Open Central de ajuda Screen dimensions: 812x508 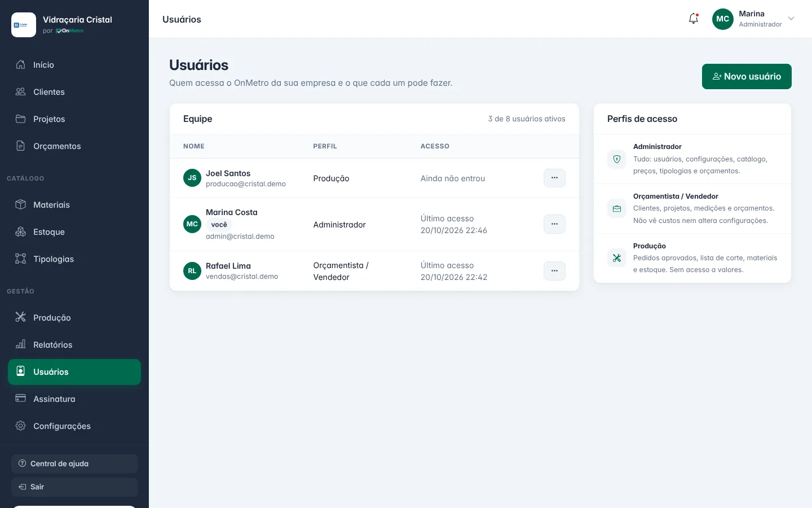point(74,463)
